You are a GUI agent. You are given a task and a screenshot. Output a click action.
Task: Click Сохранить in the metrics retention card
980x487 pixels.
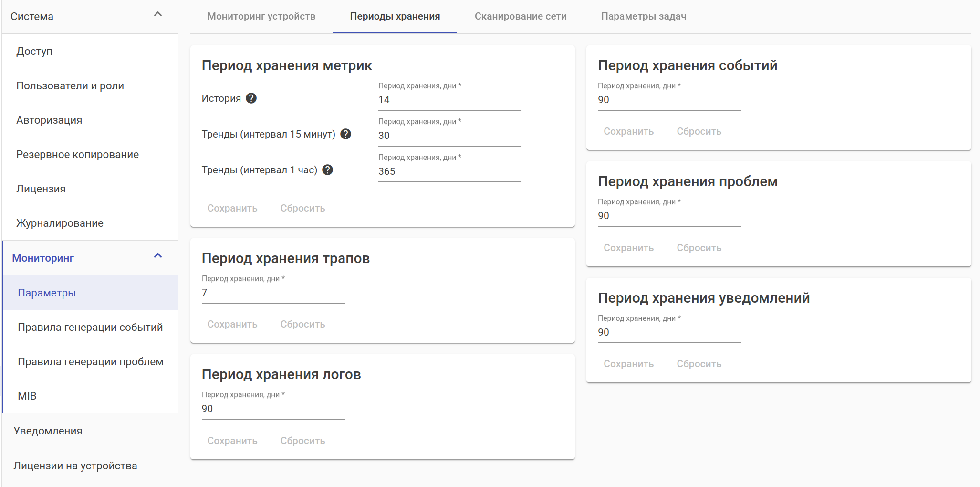232,208
